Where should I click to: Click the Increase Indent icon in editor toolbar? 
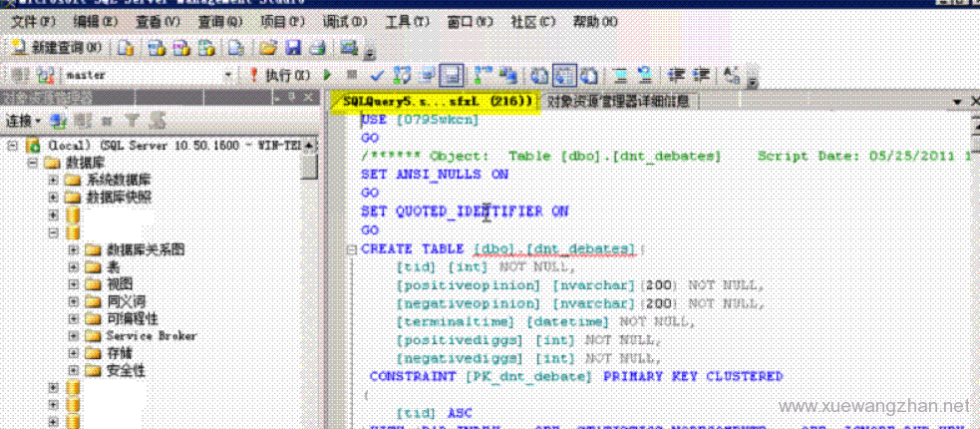703,75
